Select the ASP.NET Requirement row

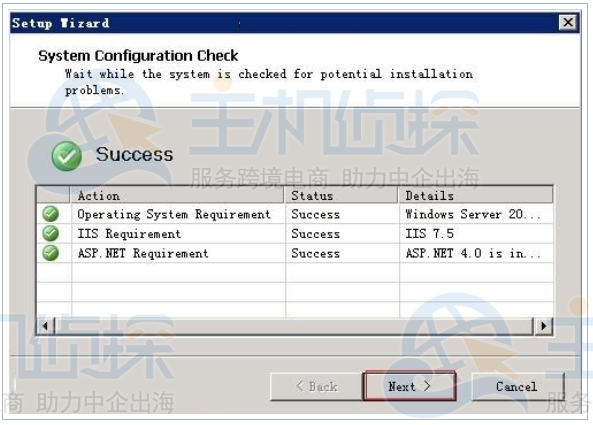tap(295, 253)
